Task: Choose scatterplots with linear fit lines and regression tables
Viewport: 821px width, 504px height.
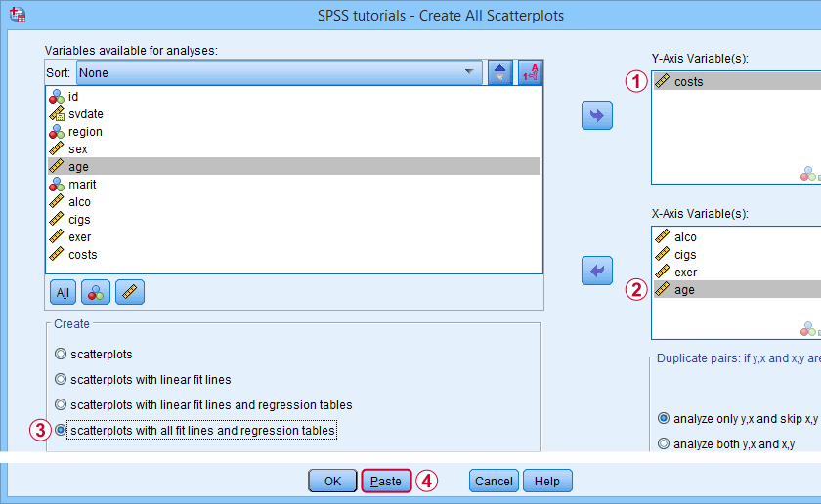Action: click(61, 404)
